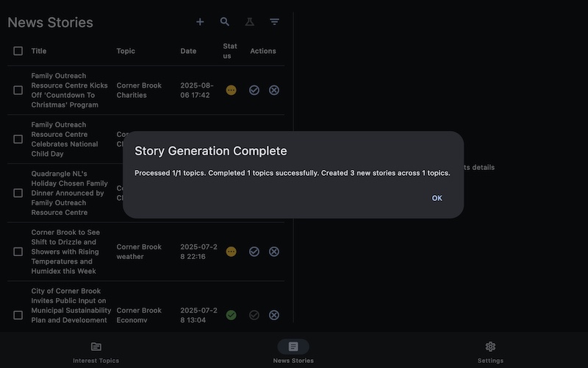The image size is (588, 368).
Task: Open the Quadrangle NL's Holiday Dinner story
Action: click(x=69, y=193)
